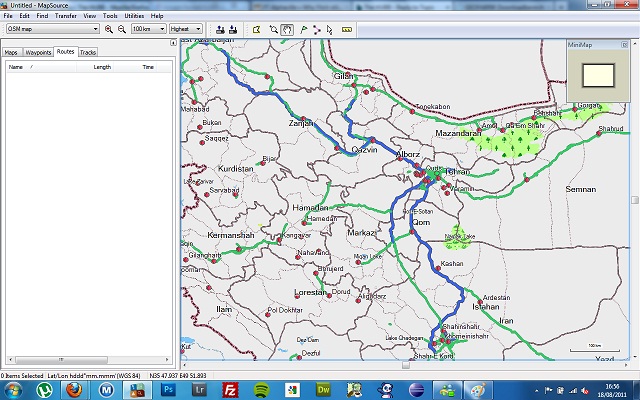The width and height of the screenshot is (640, 400).
Task: Click the Kashan waypoint on map
Action: click(438, 268)
